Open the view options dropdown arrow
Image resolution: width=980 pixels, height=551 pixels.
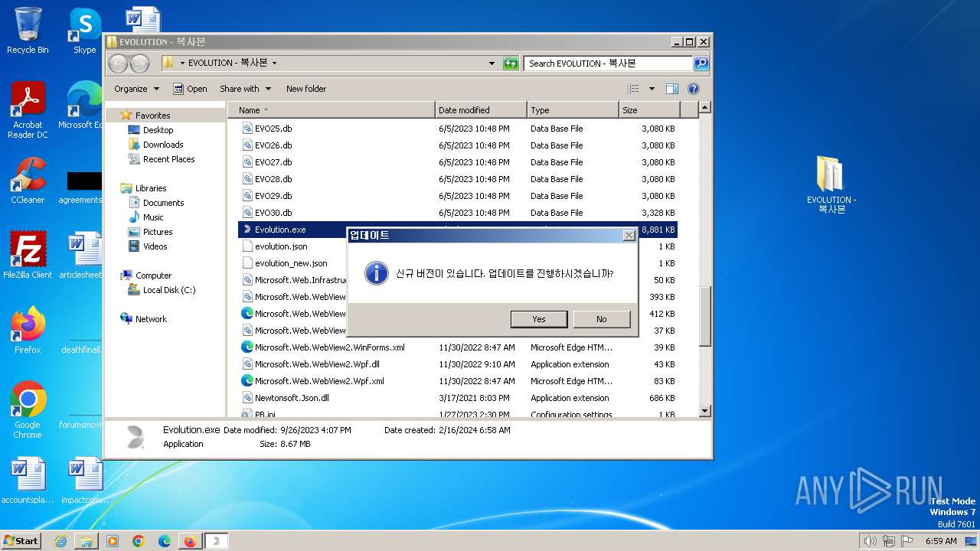[652, 89]
